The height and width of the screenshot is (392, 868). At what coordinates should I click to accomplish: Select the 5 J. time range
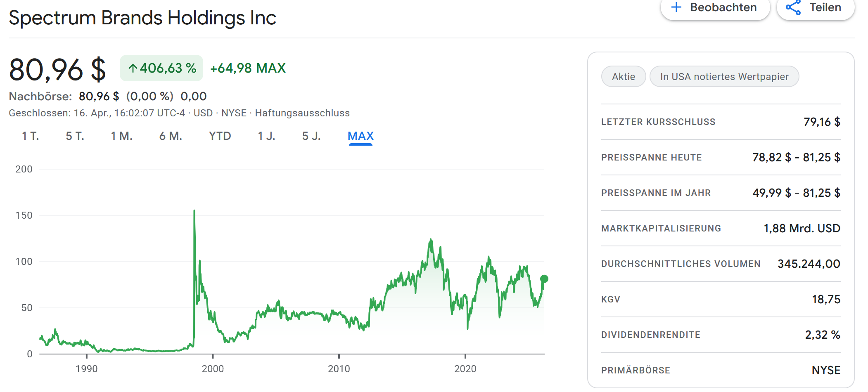311,136
